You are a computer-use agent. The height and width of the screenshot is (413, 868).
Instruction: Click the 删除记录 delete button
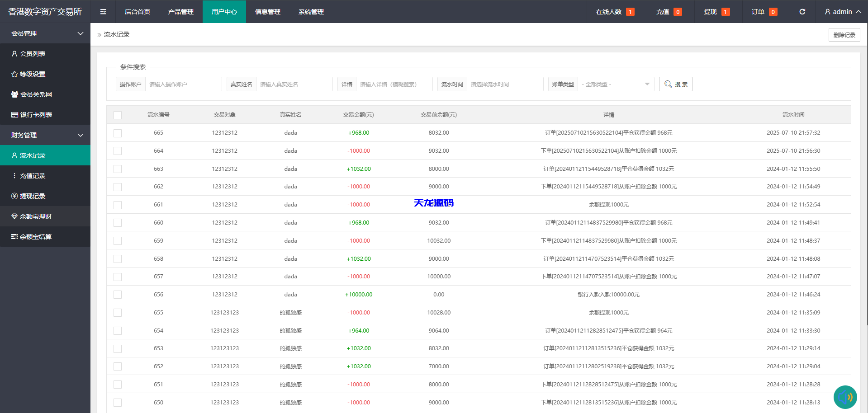click(844, 34)
